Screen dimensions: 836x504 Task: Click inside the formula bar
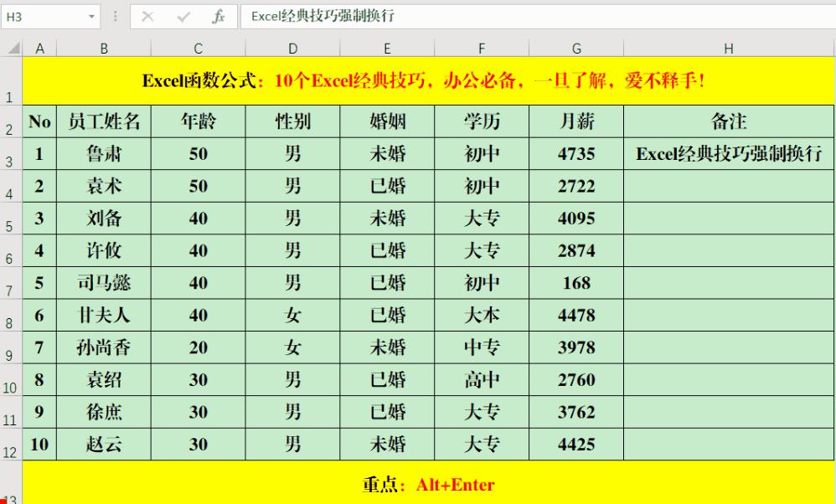pyautogui.click(x=419, y=14)
